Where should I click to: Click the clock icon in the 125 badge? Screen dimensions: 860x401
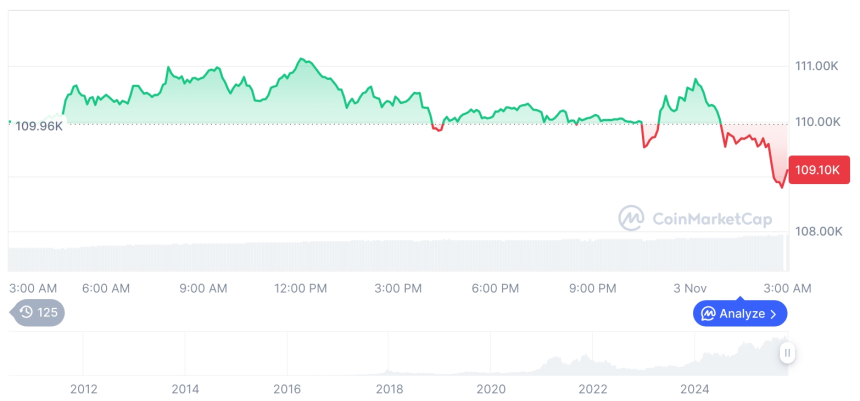click(x=26, y=312)
